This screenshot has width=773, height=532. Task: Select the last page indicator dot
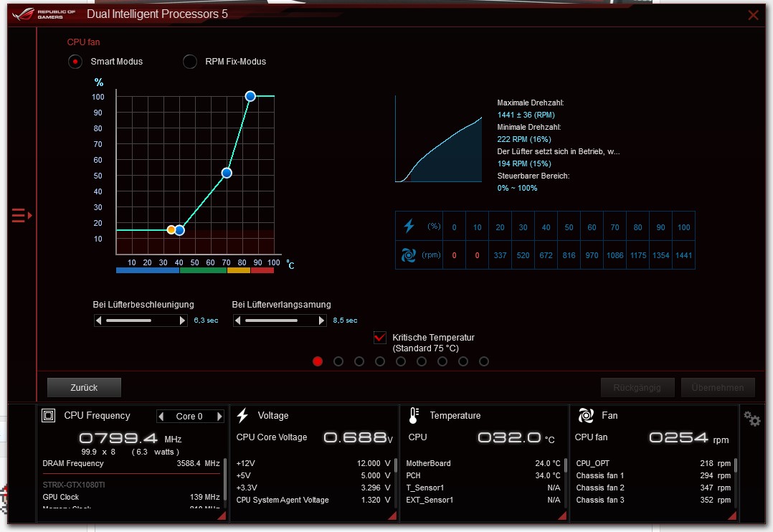point(484,361)
